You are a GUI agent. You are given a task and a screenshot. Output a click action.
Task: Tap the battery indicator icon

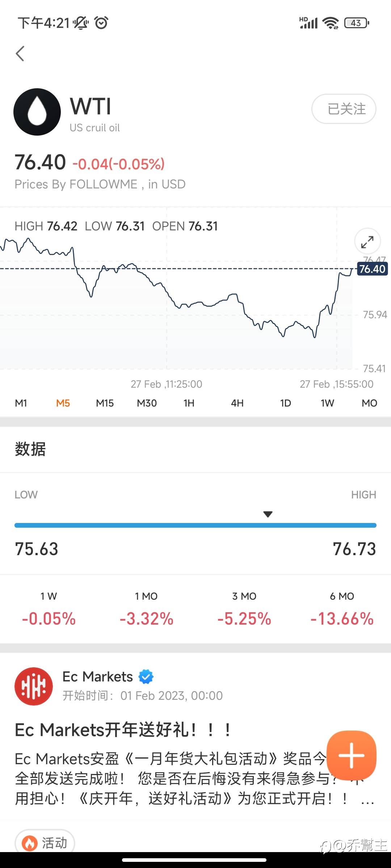(x=357, y=23)
